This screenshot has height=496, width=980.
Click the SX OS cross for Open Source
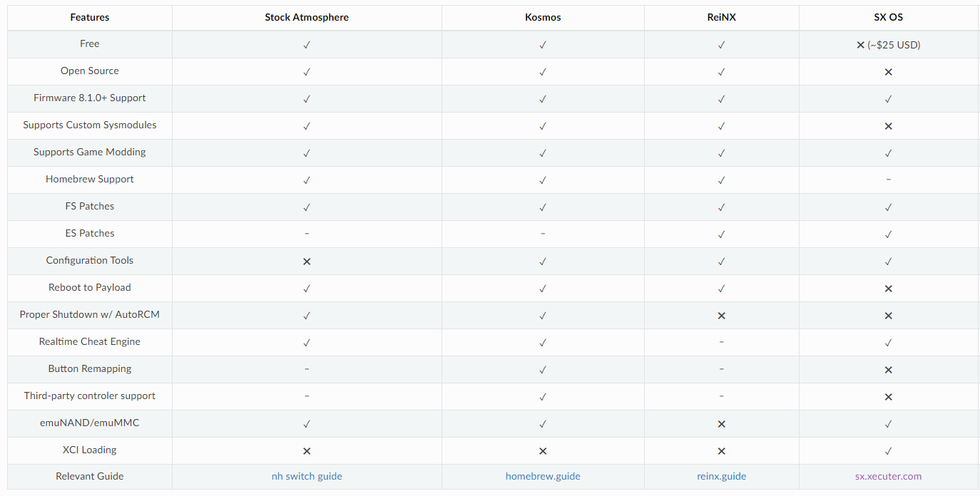click(x=889, y=72)
